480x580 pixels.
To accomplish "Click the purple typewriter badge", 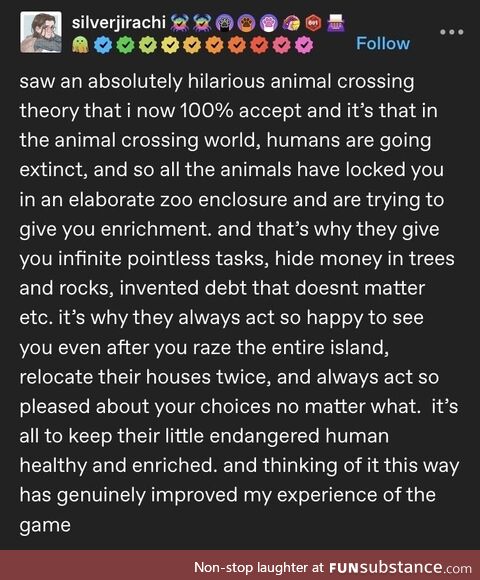I will [336, 23].
